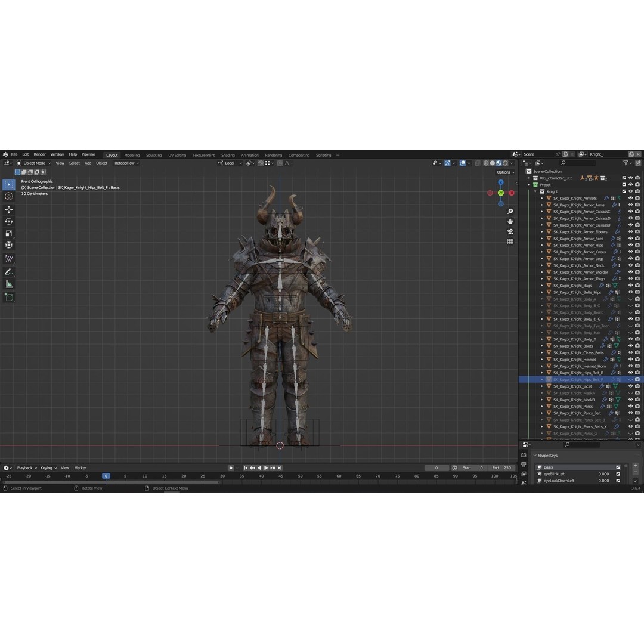
Task: Select the Add Cube tool
Action: point(8,298)
